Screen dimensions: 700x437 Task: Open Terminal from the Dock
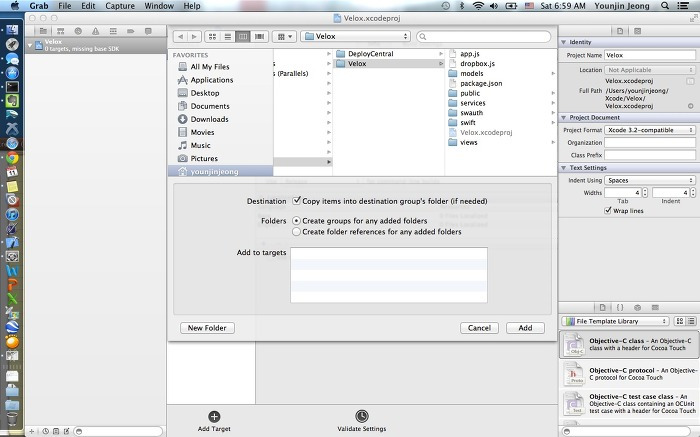(12, 87)
